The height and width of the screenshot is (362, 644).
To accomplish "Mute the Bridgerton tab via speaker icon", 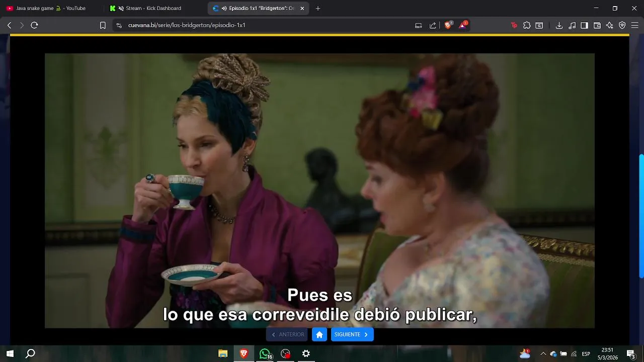I will point(224,9).
